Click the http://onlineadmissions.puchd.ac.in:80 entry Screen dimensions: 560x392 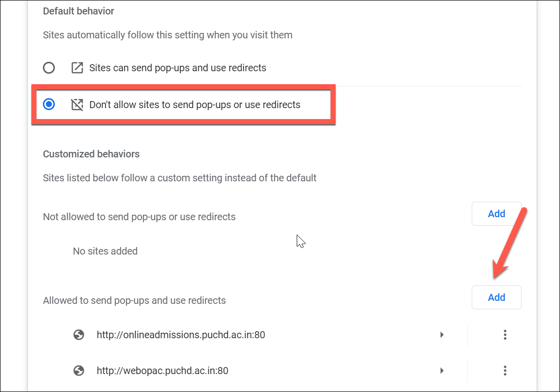pyautogui.click(x=181, y=335)
